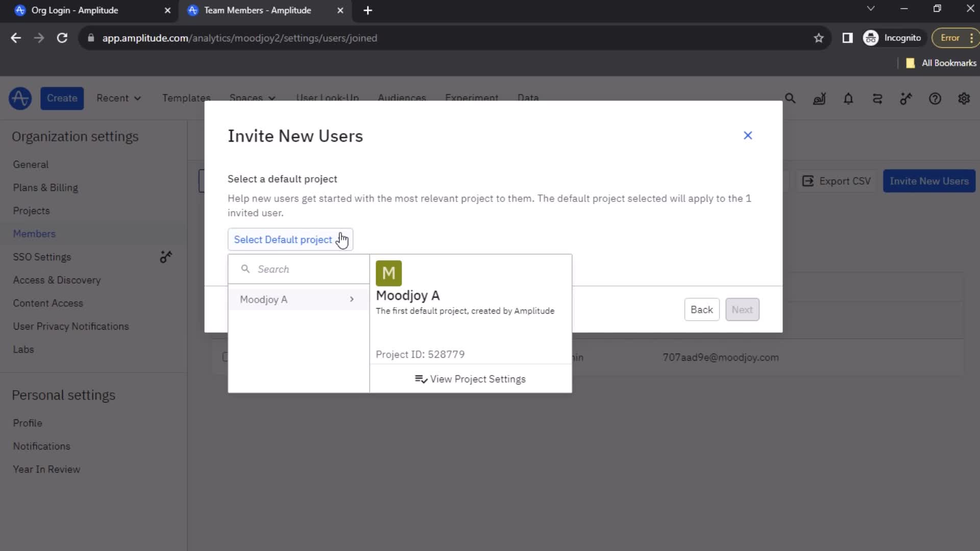
Task: Open Projects in sidebar
Action: [x=31, y=211]
